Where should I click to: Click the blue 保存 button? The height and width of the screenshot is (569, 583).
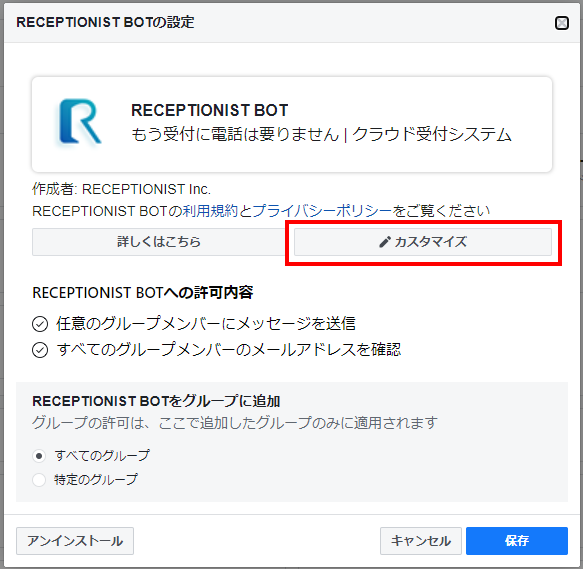pos(517,541)
